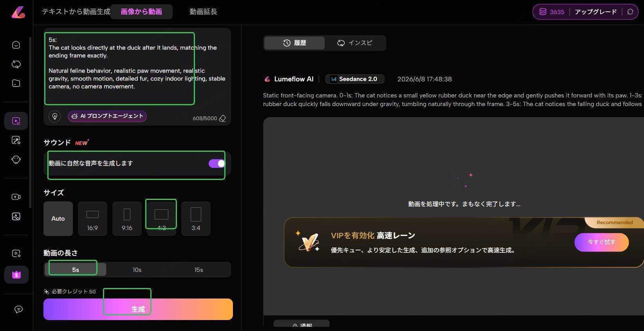Choose the 10s video length
Viewport: 644px width, 331px height.
click(x=137, y=270)
